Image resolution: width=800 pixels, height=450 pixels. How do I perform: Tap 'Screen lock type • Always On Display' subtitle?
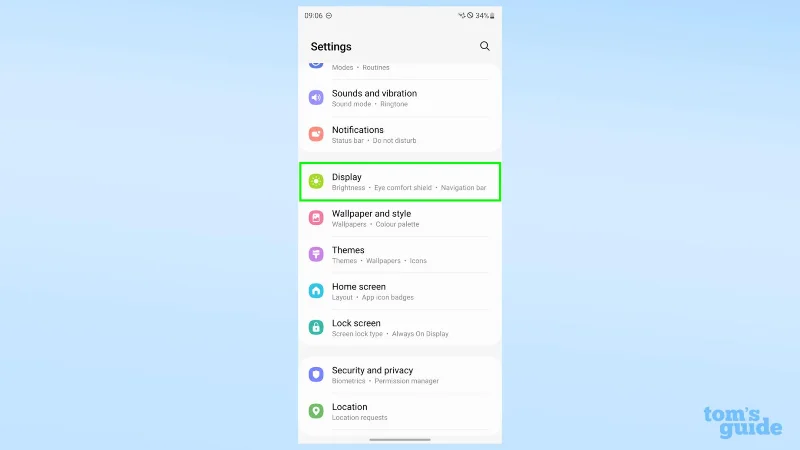(x=390, y=334)
